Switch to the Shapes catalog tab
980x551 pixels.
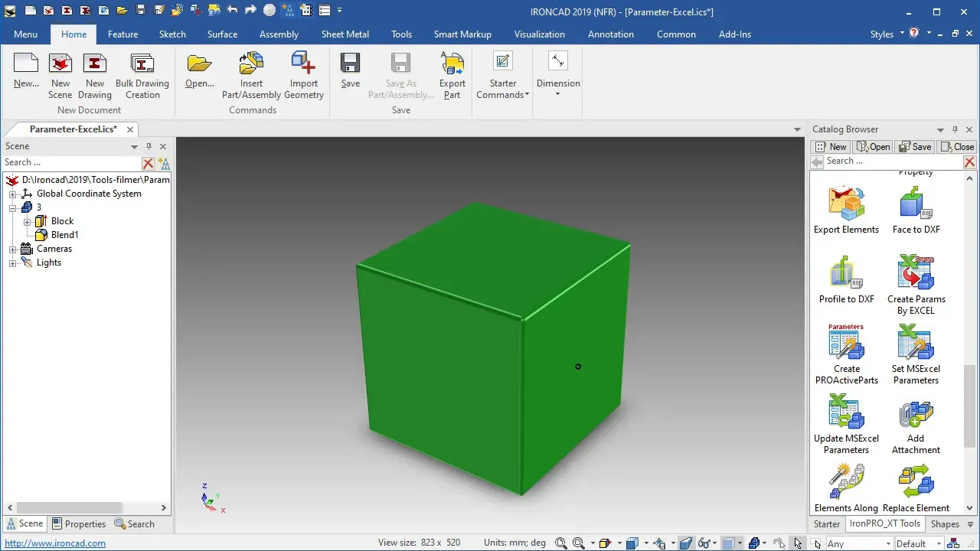click(x=945, y=524)
